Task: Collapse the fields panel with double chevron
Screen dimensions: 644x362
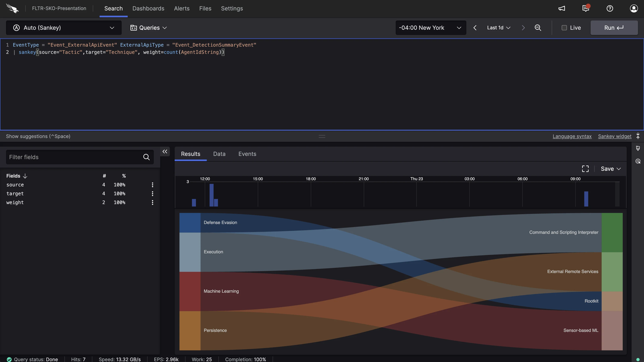Action: coord(165,152)
